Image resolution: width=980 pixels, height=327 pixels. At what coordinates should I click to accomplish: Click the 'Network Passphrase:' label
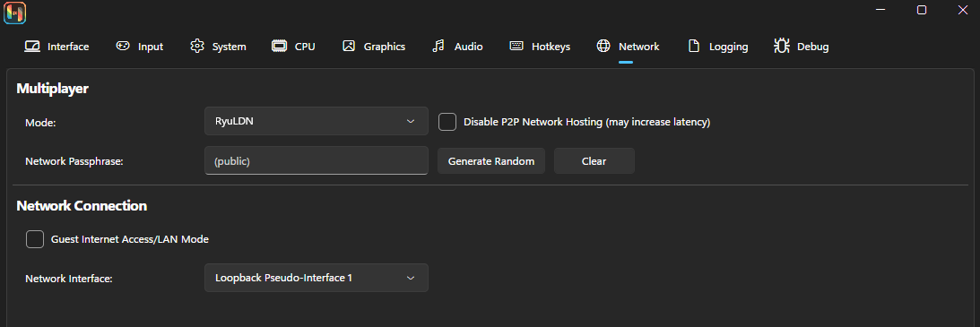(x=74, y=161)
